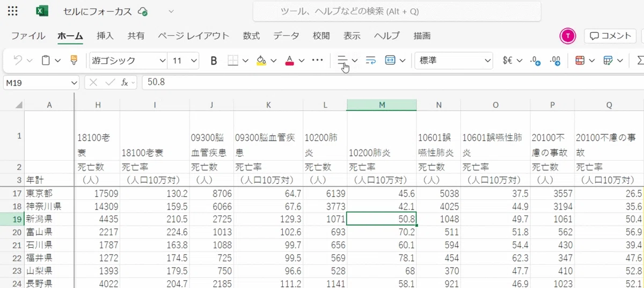This screenshot has width=644, height=288.
Task: Open the 数式 tab
Action: tap(251, 36)
